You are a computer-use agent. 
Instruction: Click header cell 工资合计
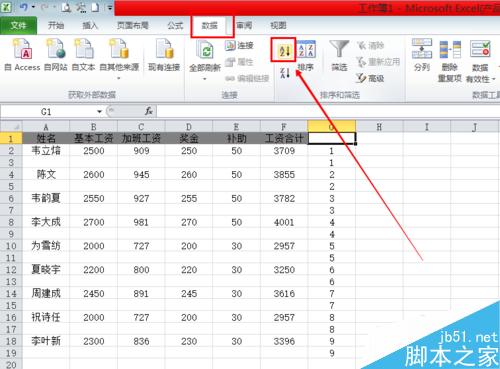pos(284,138)
